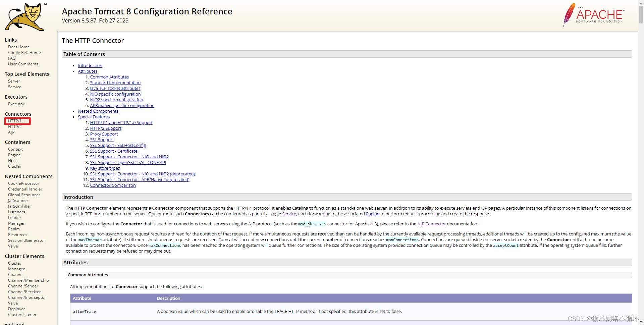644x325 pixels.
Task: Open Global Resources sidebar link
Action: tap(24, 195)
